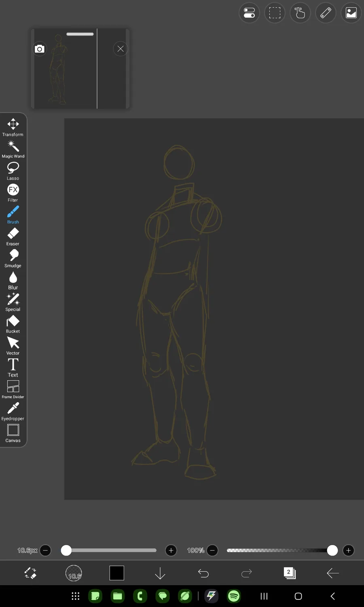Undo the last stroke
364x607 pixels.
(203, 573)
